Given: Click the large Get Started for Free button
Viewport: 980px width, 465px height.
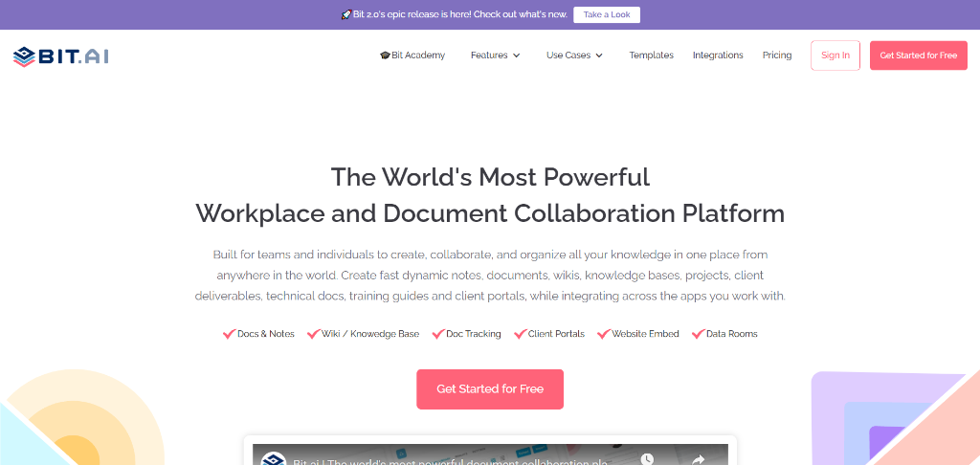Looking at the screenshot, I should 490,389.
